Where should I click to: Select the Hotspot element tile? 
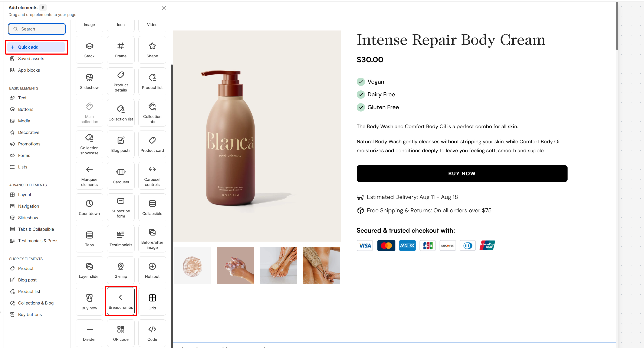point(152,270)
